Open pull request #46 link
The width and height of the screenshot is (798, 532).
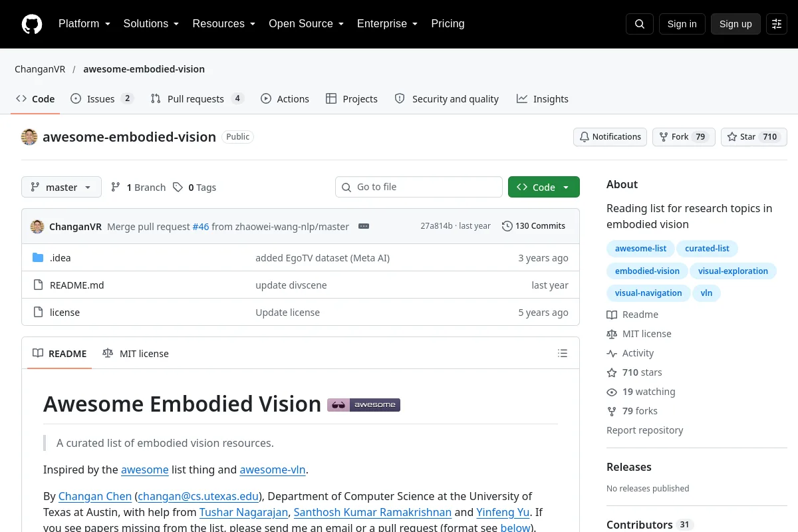(x=201, y=227)
